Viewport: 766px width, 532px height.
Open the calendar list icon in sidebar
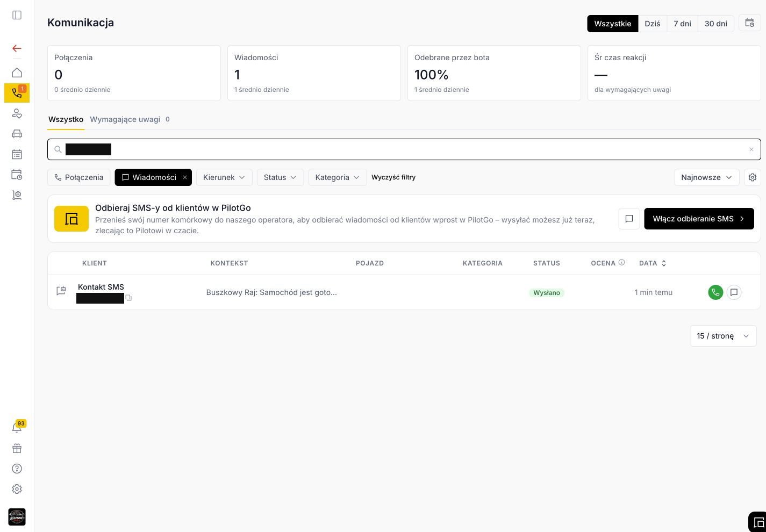point(17,154)
